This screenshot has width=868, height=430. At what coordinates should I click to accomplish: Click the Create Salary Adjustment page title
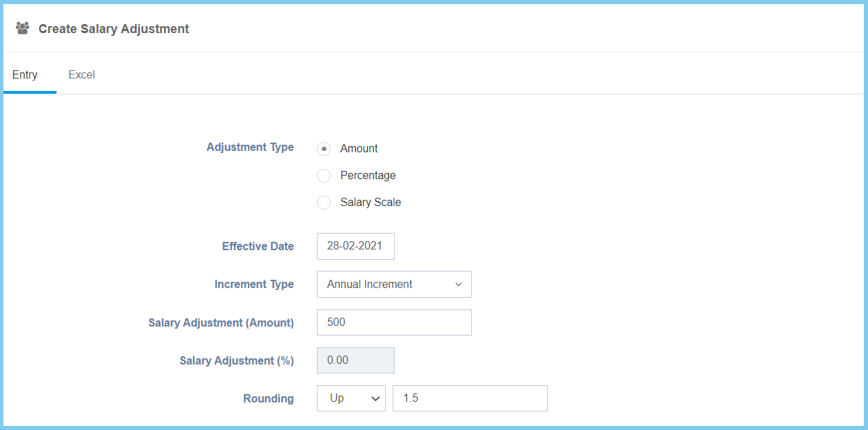[x=114, y=29]
